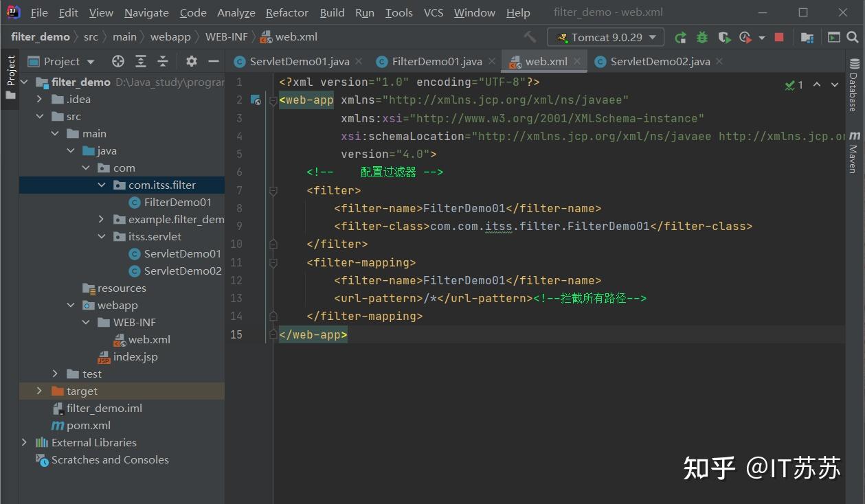Click the src breadcrumb in navigation bar
The image size is (865, 504).
coord(91,37)
